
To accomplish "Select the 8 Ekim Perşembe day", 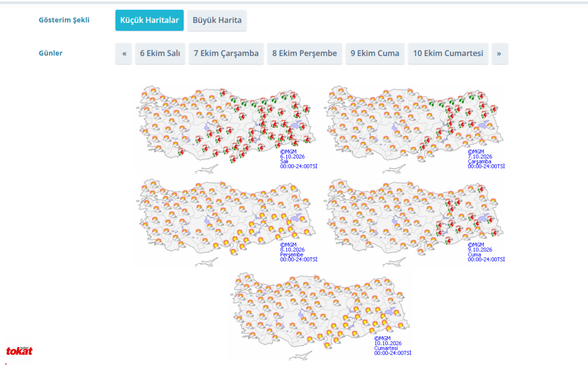I will pos(305,53).
